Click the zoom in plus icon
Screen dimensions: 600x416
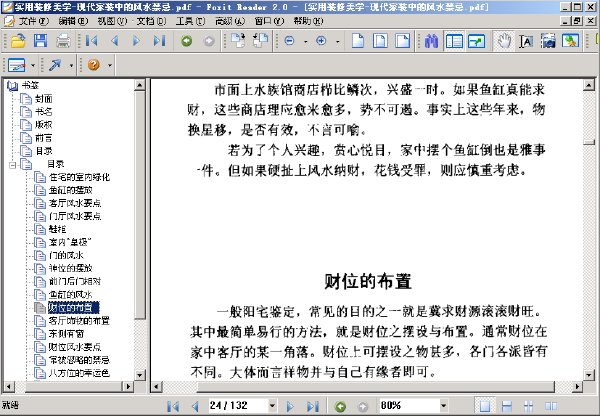tap(321, 41)
